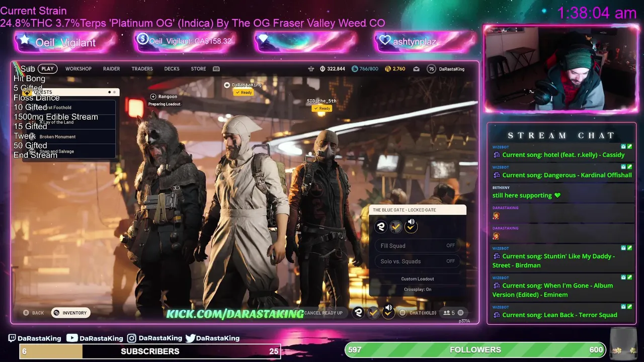Click the Chat (Hold) button
The width and height of the screenshot is (644, 362).
[x=418, y=313]
